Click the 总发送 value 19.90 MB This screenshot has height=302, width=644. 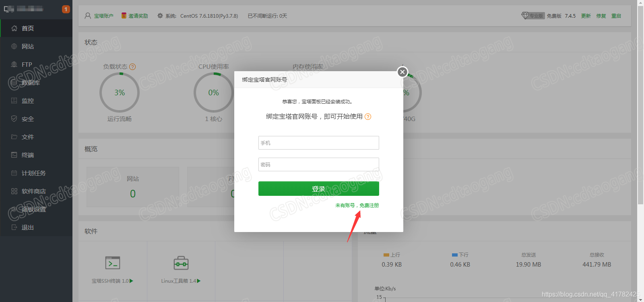click(528, 265)
